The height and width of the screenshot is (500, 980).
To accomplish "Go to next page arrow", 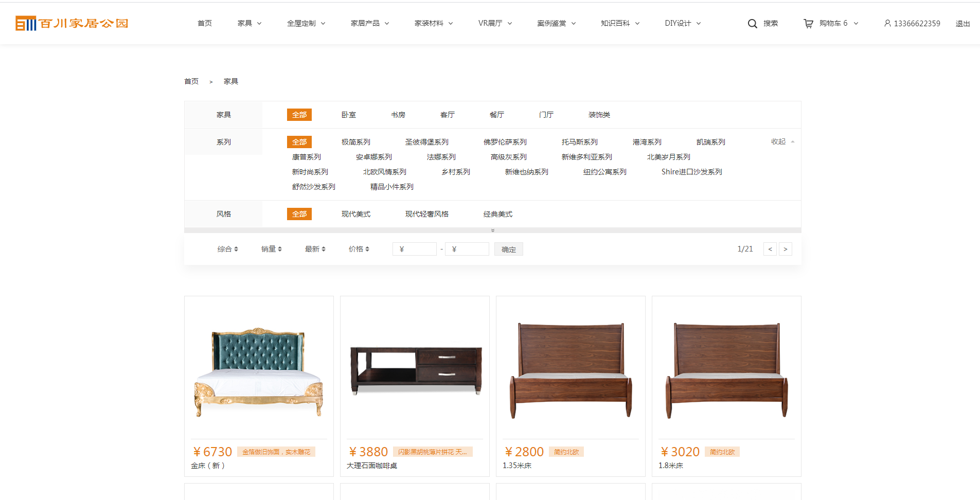I will (x=785, y=249).
